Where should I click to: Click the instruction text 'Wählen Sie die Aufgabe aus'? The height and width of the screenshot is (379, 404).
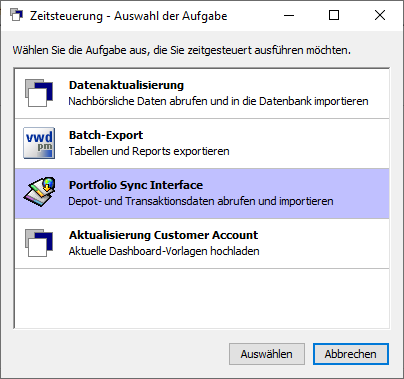pos(81,50)
